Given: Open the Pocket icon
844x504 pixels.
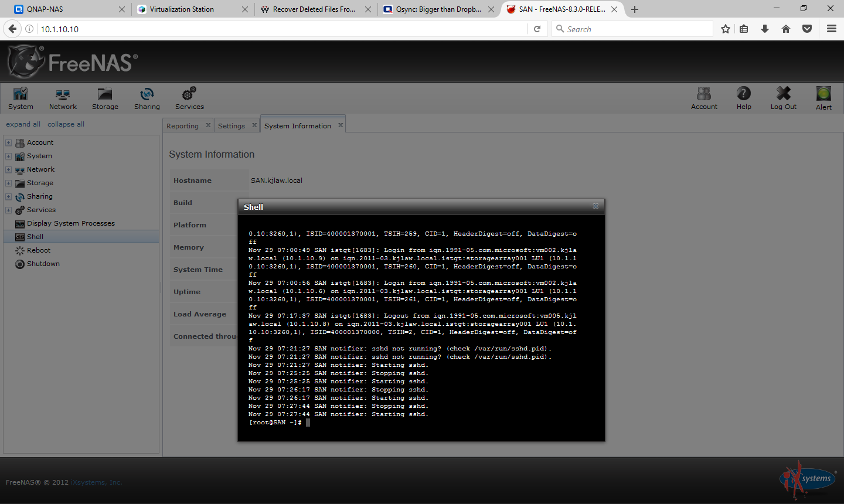Looking at the screenshot, I should pos(807,29).
